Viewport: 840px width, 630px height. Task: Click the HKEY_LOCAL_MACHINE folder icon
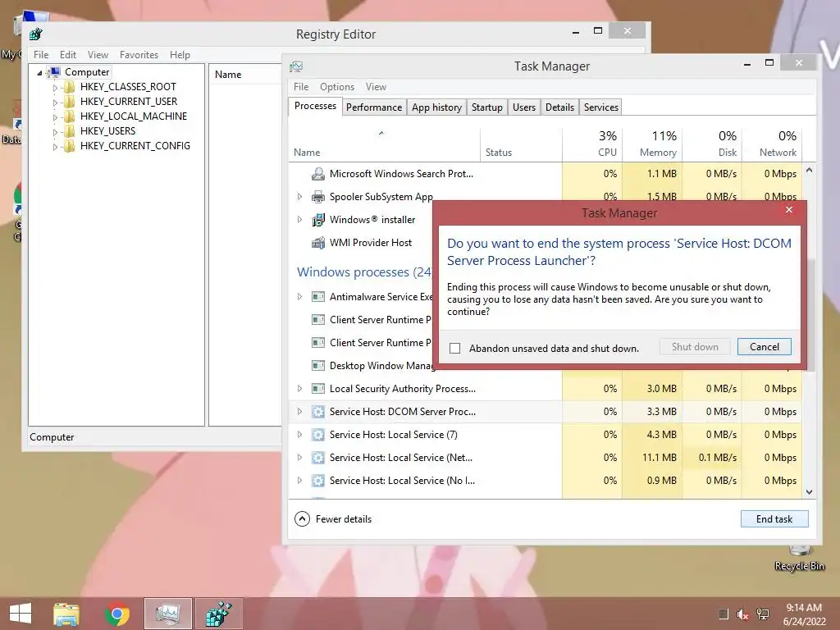coord(69,116)
